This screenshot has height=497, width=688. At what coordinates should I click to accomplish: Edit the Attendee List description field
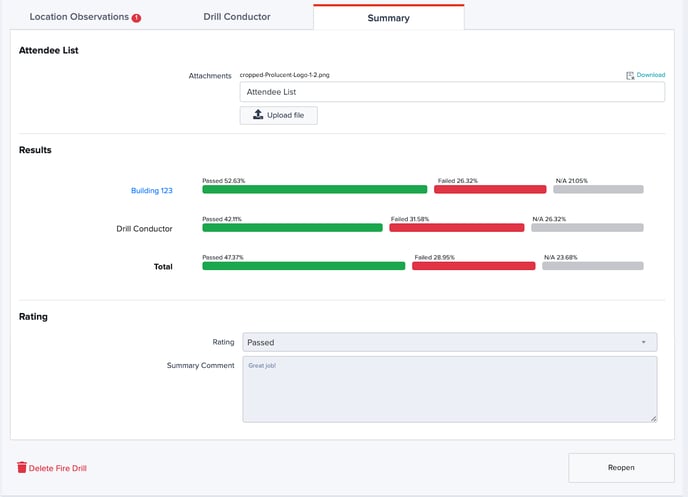(x=452, y=92)
